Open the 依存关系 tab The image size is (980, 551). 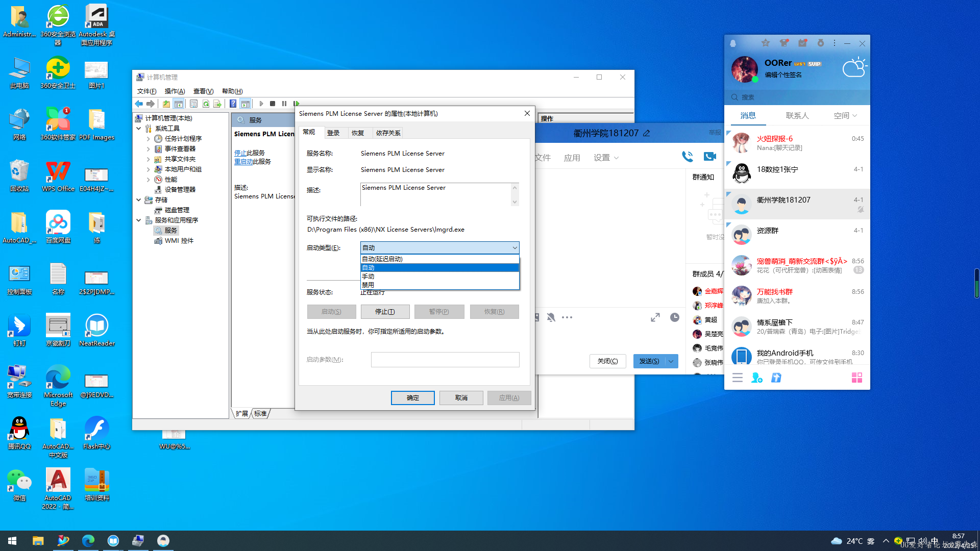click(388, 133)
